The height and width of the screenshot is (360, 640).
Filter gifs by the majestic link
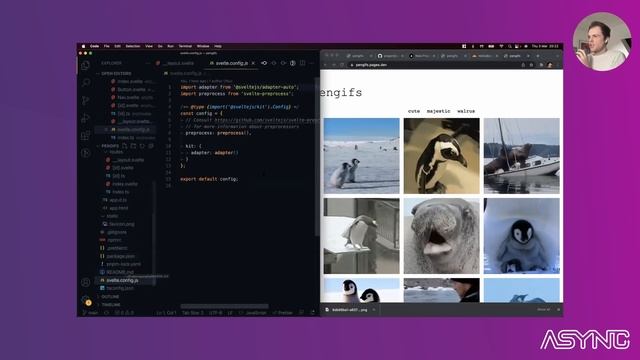point(439,111)
